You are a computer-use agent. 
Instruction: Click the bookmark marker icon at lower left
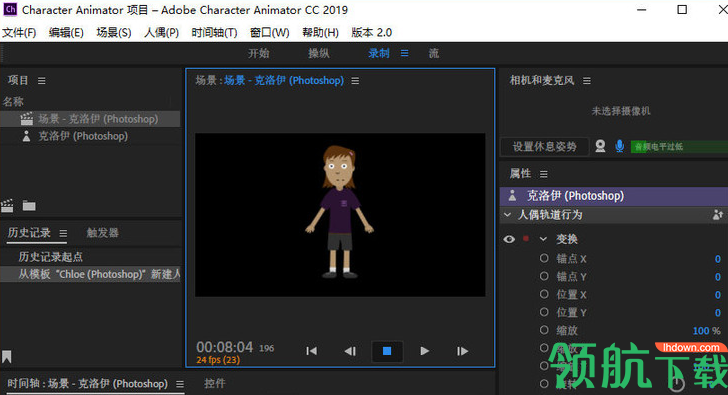click(x=6, y=356)
